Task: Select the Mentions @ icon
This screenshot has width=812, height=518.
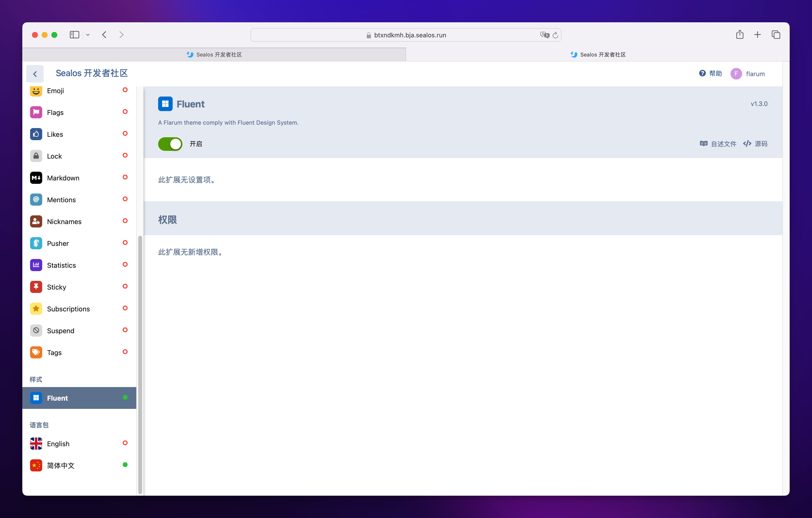Action: coord(36,200)
